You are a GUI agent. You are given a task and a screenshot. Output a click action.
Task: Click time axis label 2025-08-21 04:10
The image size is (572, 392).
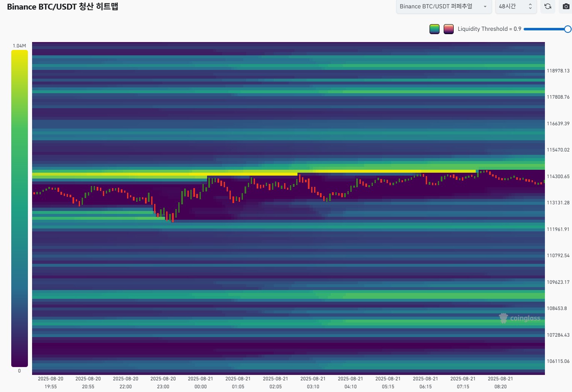pos(350,382)
